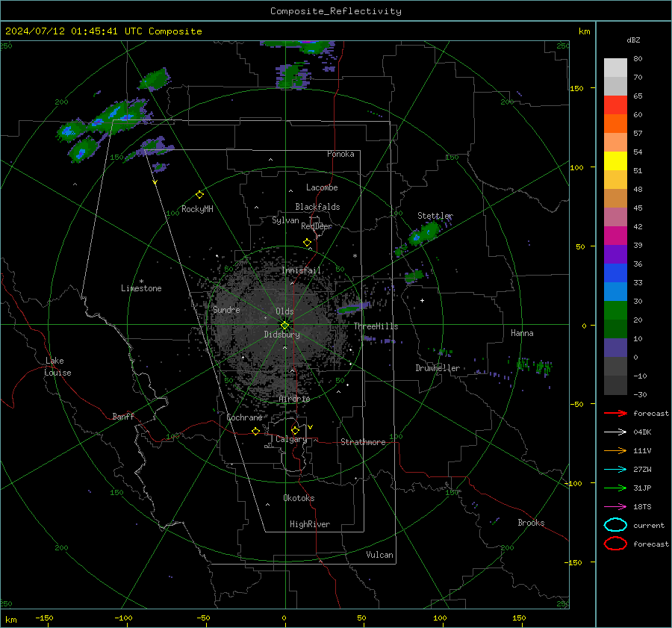Click the radar site marker at Didsbury

click(x=285, y=326)
